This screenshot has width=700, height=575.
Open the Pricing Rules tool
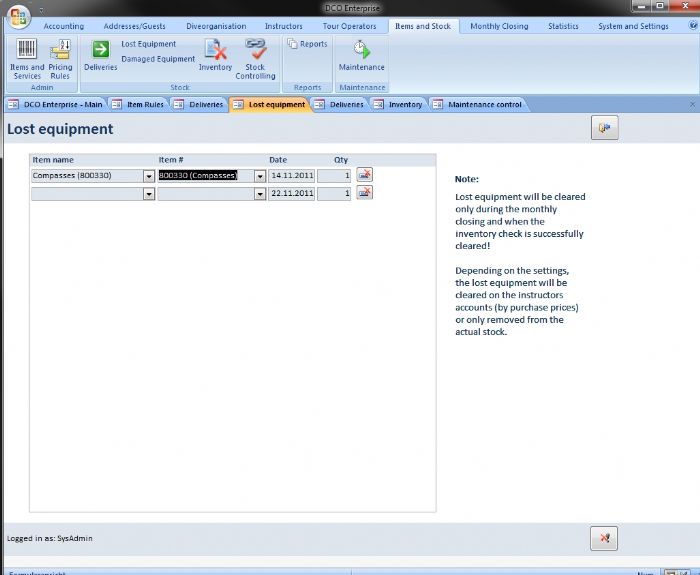coord(60,57)
